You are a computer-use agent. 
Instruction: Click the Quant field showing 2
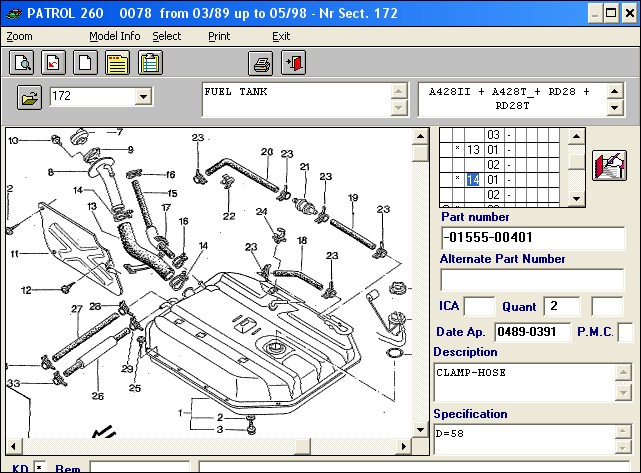coord(562,306)
